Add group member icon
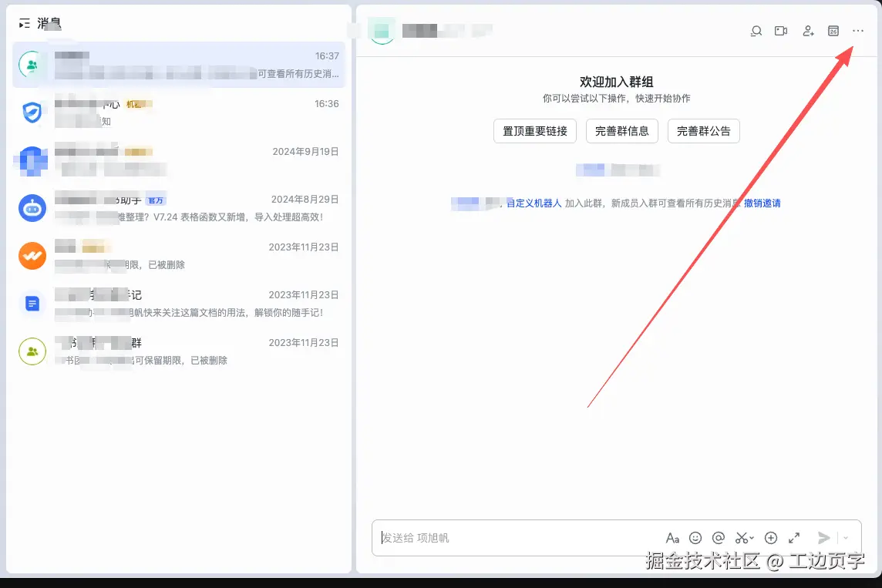The image size is (882, 588). pyautogui.click(x=808, y=31)
